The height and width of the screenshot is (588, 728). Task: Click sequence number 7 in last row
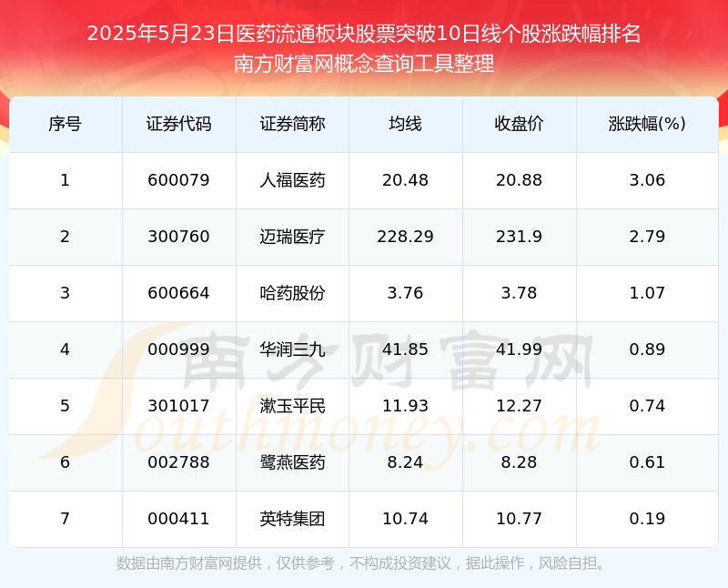65,519
